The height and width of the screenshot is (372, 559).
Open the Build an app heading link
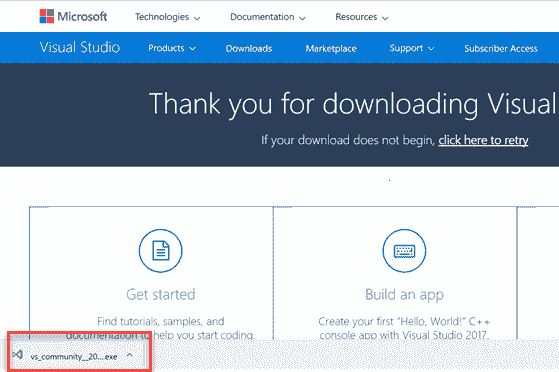[x=404, y=295]
